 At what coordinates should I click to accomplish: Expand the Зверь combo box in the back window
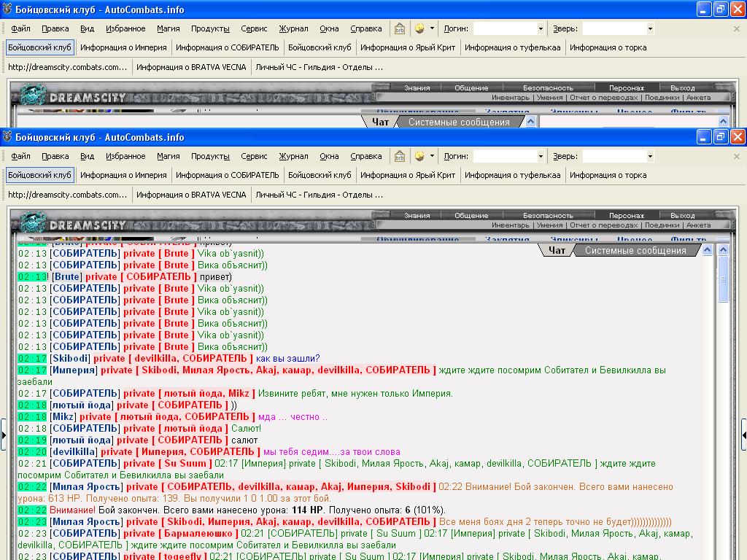coord(650,28)
